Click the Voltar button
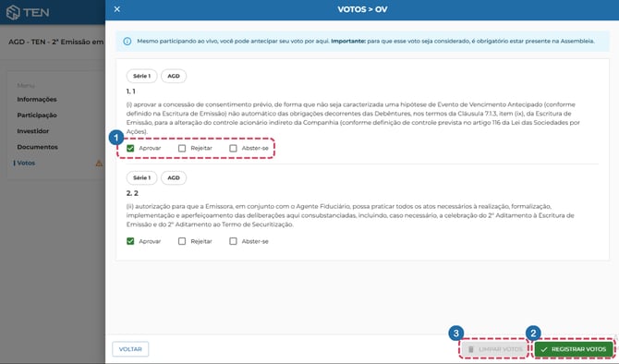This screenshot has width=619, height=364. click(130, 349)
